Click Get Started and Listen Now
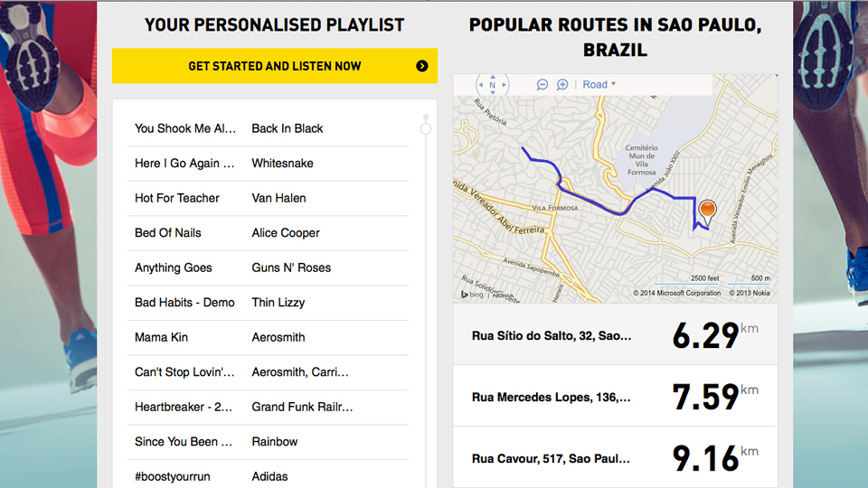 pyautogui.click(x=274, y=66)
